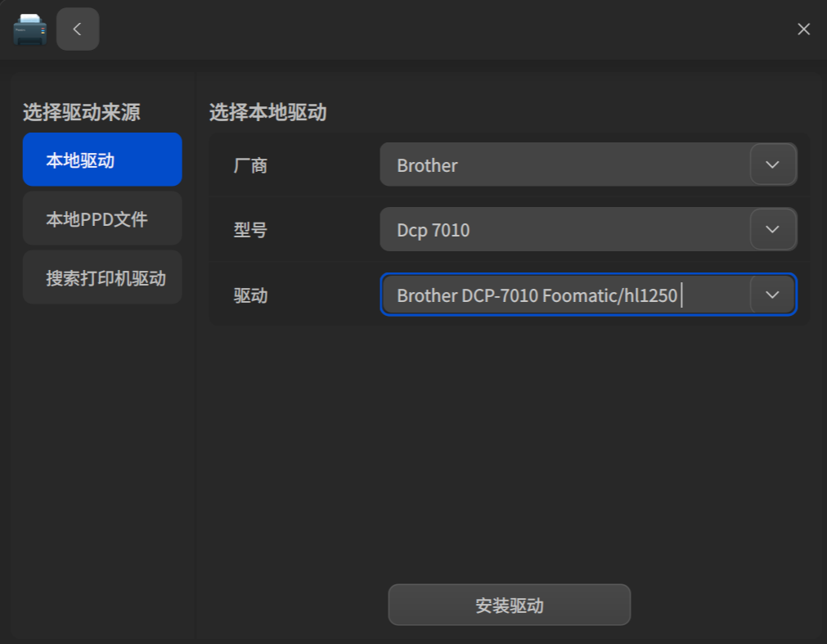The width and height of the screenshot is (827, 644).
Task: Expand the 型号 dropdown arrow
Action: [x=773, y=229]
